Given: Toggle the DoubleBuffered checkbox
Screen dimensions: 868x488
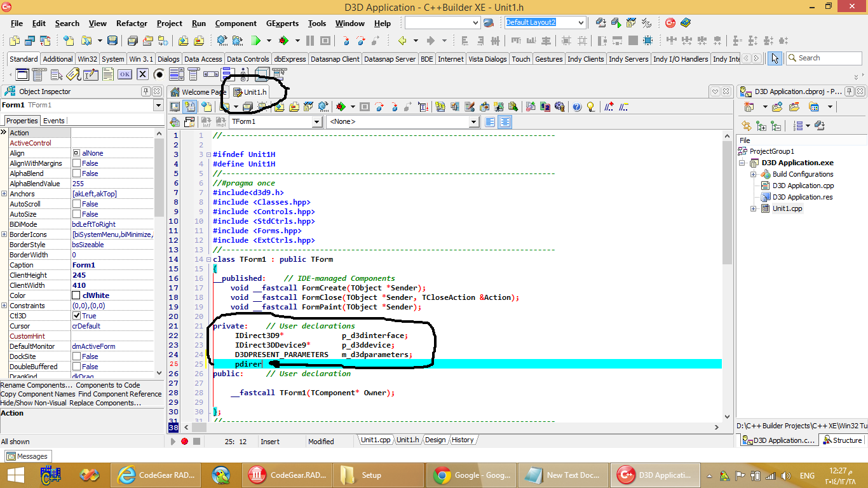Looking at the screenshot, I should point(77,367).
